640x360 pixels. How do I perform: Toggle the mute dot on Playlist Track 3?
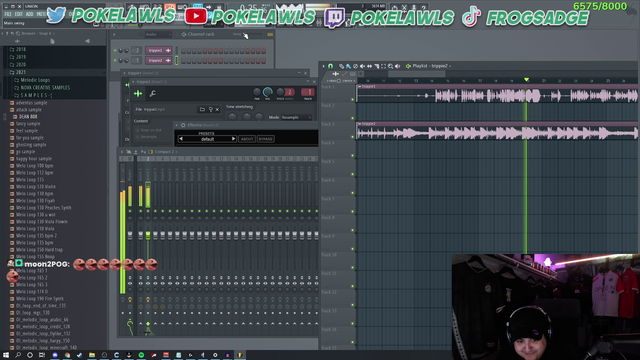(x=353, y=137)
